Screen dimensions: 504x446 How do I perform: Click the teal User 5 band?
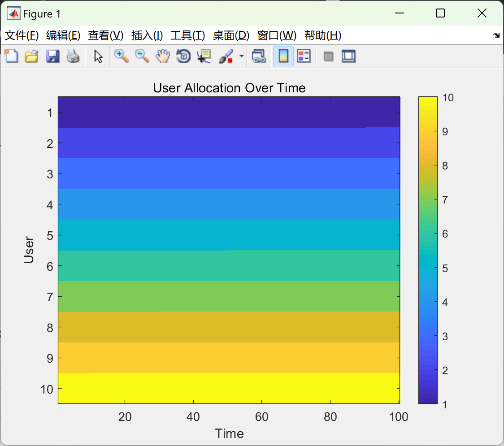tap(229, 235)
